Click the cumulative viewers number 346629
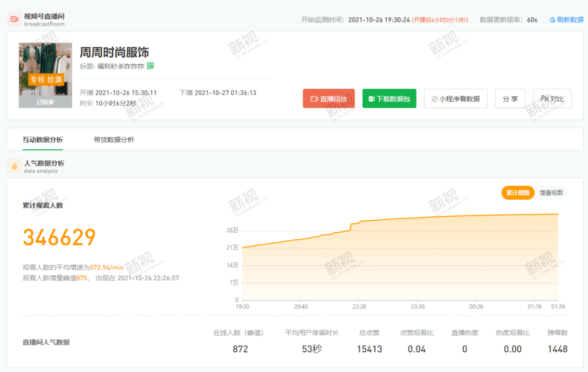 click(x=59, y=238)
